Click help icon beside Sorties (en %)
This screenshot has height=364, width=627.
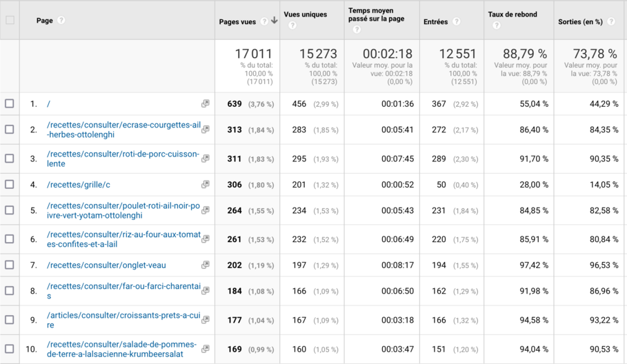610,21
